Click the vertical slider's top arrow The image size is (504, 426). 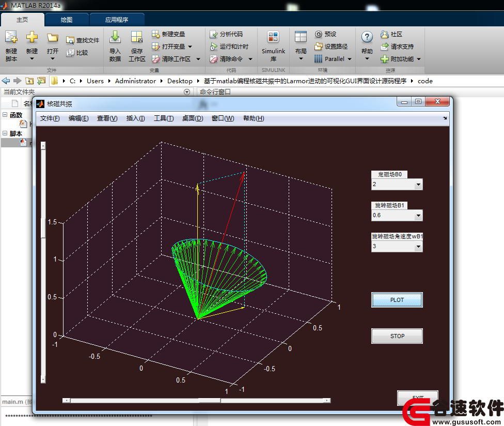(43, 146)
